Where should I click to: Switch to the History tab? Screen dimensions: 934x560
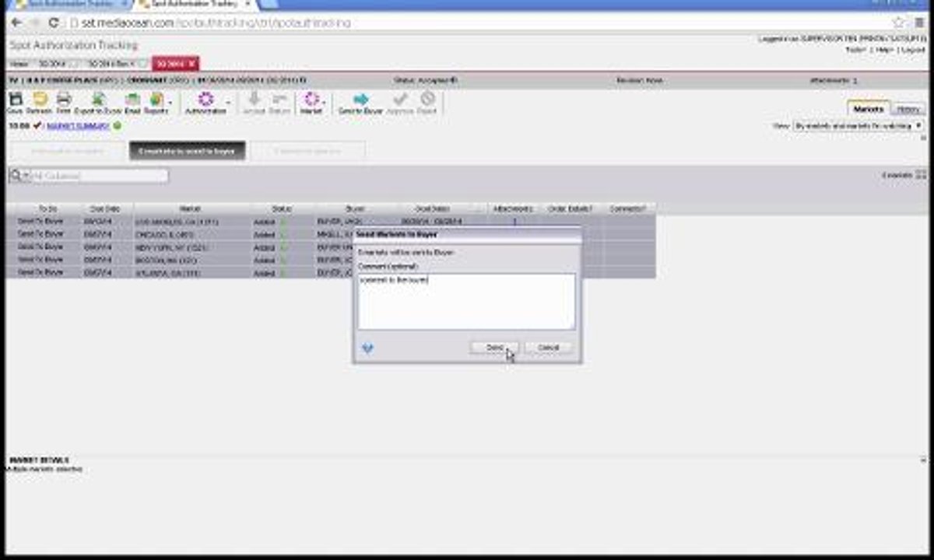908,109
